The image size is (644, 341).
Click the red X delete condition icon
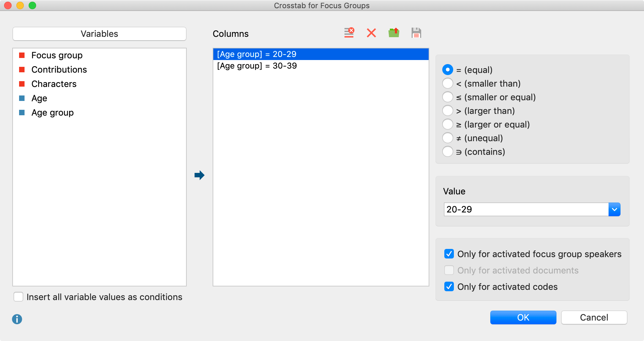(371, 33)
